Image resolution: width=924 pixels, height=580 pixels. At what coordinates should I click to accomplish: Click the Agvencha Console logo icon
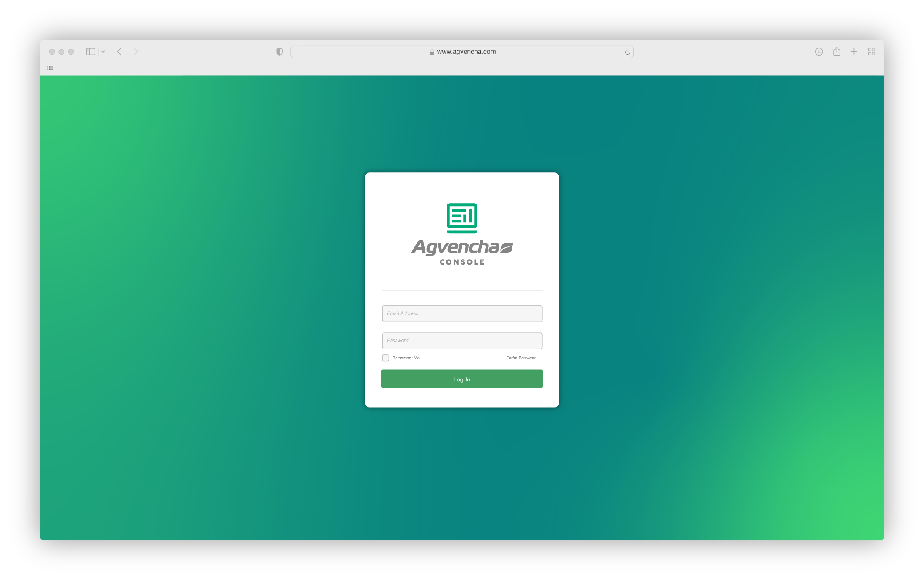(x=462, y=218)
